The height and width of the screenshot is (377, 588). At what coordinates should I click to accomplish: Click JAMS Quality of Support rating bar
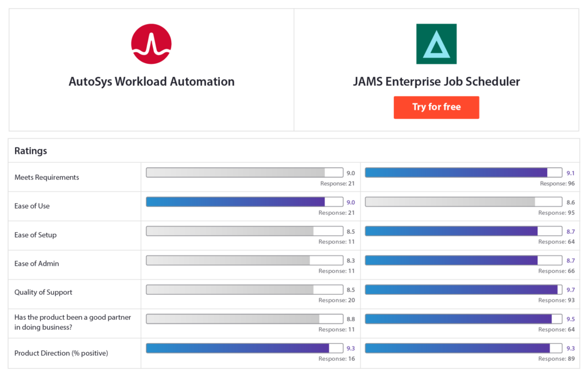click(x=463, y=290)
